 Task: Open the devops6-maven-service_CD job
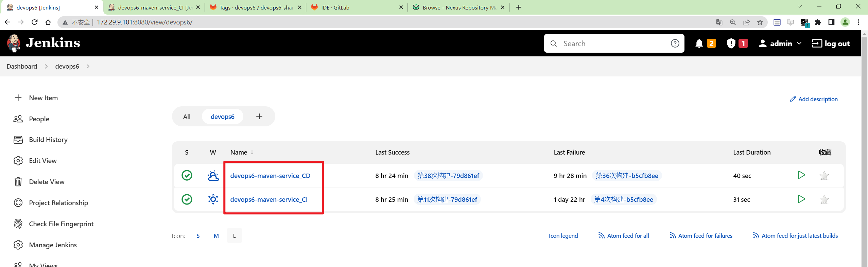pyautogui.click(x=270, y=176)
